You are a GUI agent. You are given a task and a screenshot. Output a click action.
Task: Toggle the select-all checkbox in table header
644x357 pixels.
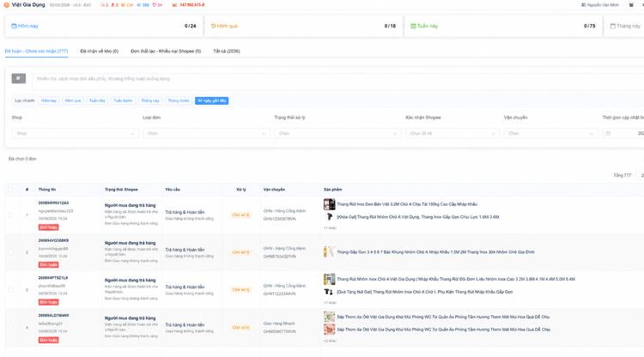point(10,190)
